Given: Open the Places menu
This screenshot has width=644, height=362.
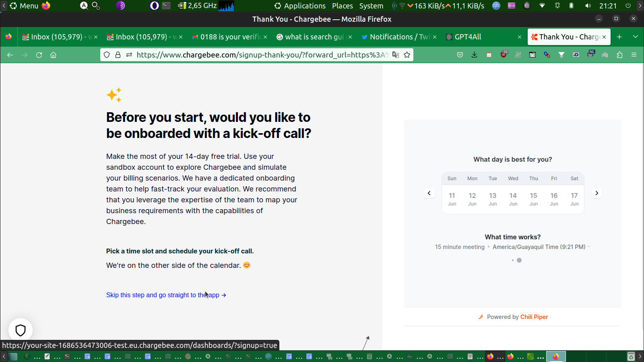Looking at the screenshot, I should point(343,6).
